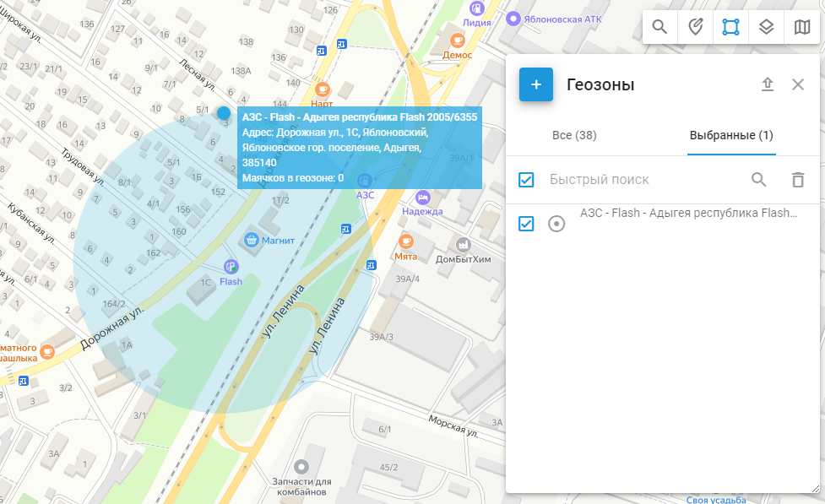
Task: Click the Flash gas station icon
Action: tap(231, 266)
